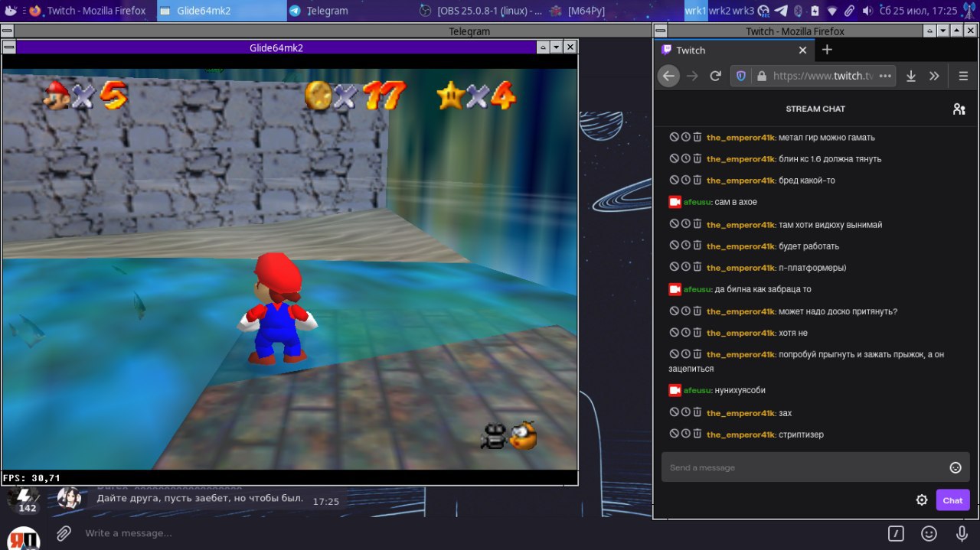The image size is (980, 550).
Task: Click battery tray icon
Action: (x=815, y=11)
